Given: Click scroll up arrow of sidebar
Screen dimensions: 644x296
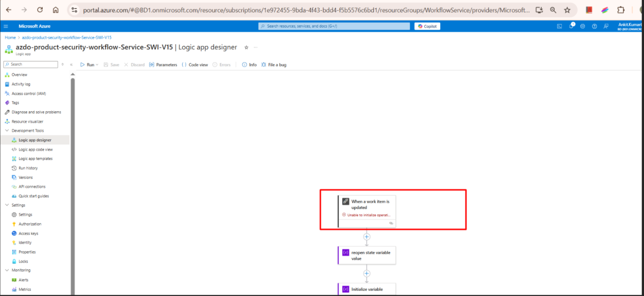Looking at the screenshot, I should click(x=72, y=74).
